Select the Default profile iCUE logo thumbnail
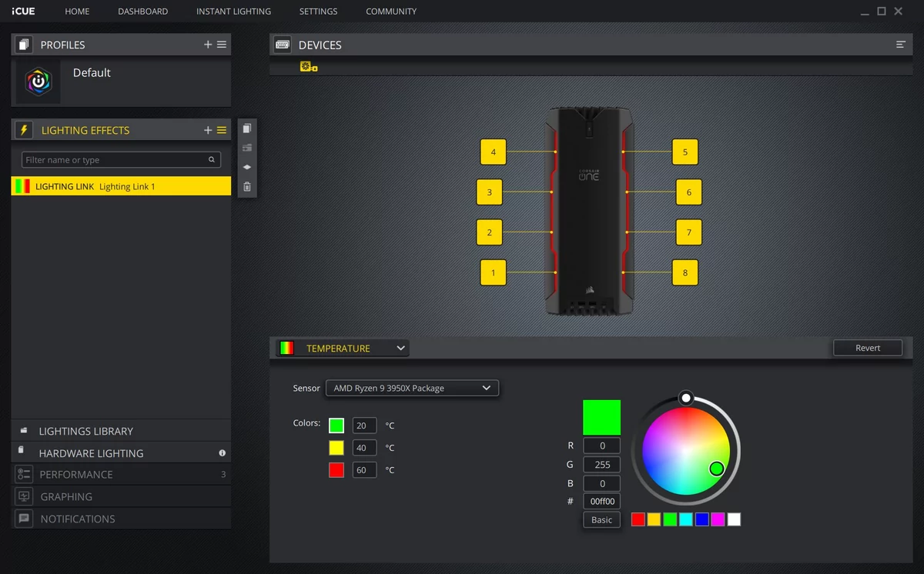 [x=38, y=82]
